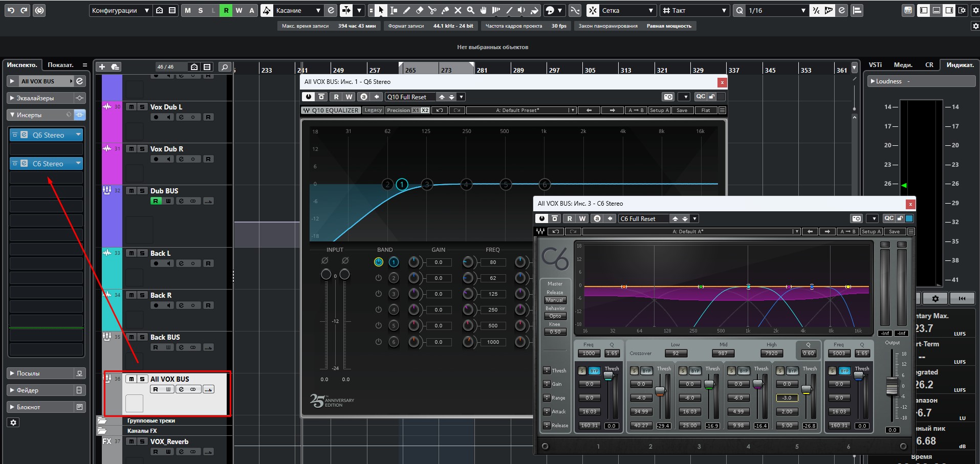Toggle band 2 power in Q10 equalizer

tap(378, 278)
